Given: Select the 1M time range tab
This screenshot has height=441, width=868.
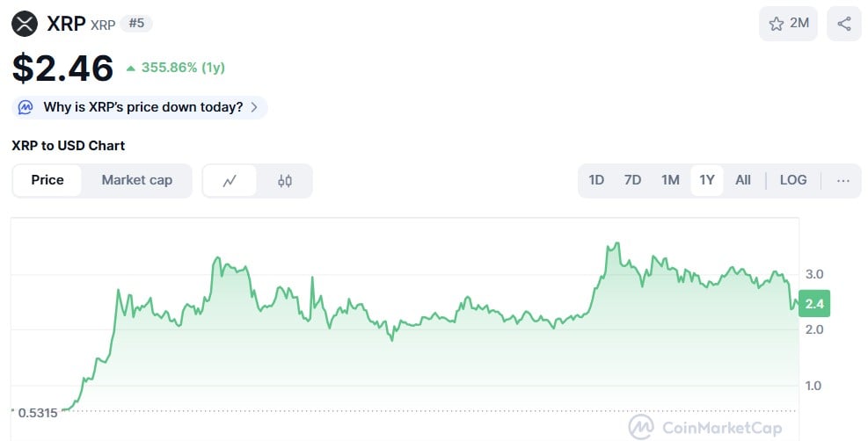Looking at the screenshot, I should click(670, 180).
